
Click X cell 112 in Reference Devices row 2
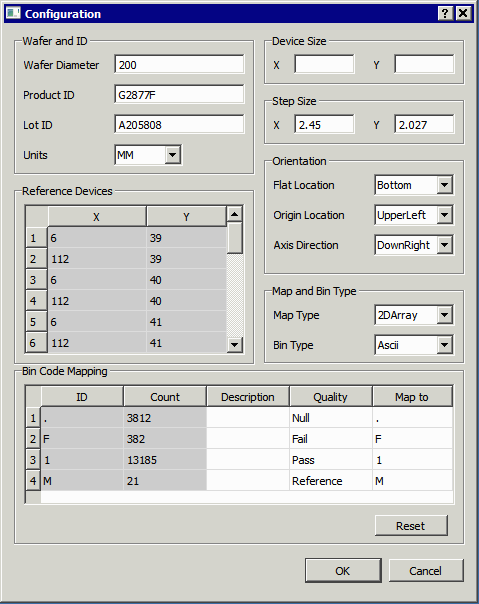[97, 258]
